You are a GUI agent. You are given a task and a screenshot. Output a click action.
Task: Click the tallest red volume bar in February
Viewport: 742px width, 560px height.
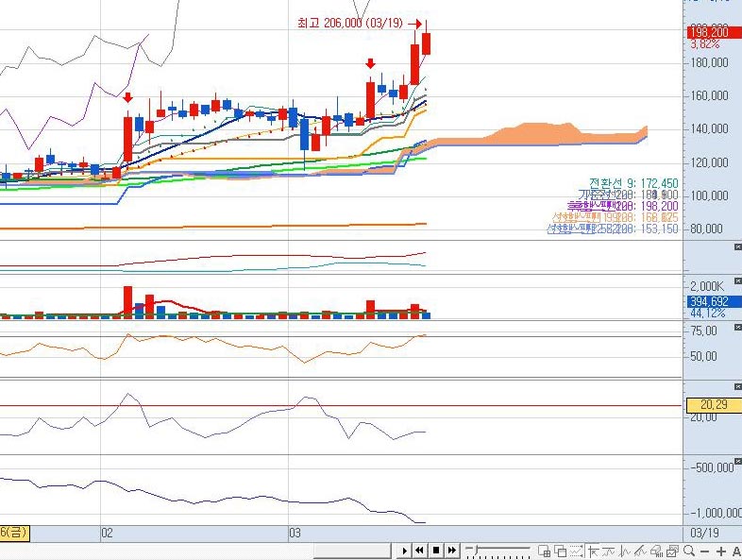(x=127, y=302)
